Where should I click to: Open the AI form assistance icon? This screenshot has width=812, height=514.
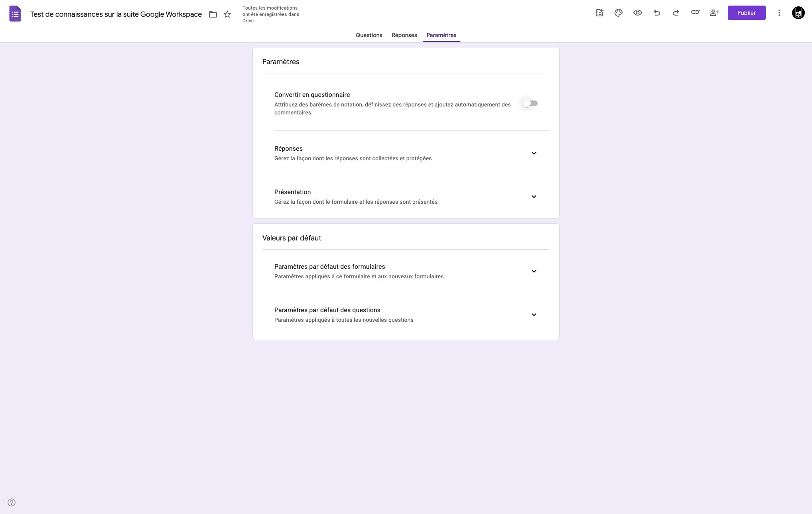[x=599, y=13]
